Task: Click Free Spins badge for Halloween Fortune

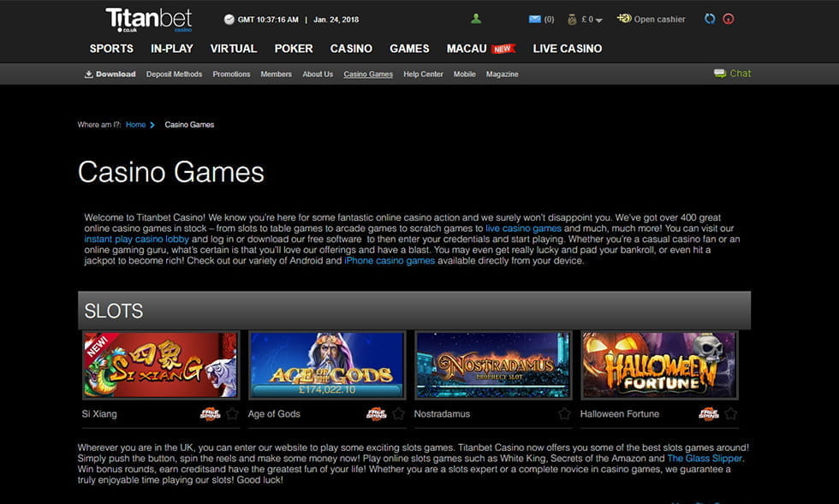Action: (709, 413)
